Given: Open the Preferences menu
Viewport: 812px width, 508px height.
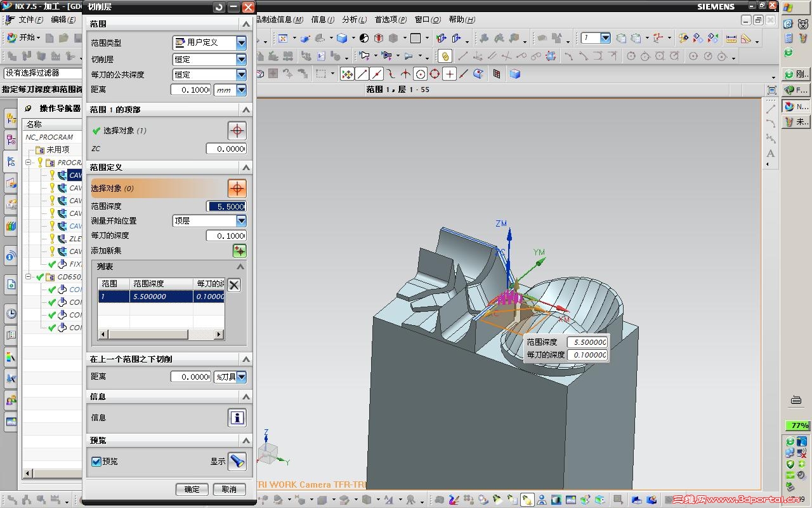Looking at the screenshot, I should click(391, 20).
